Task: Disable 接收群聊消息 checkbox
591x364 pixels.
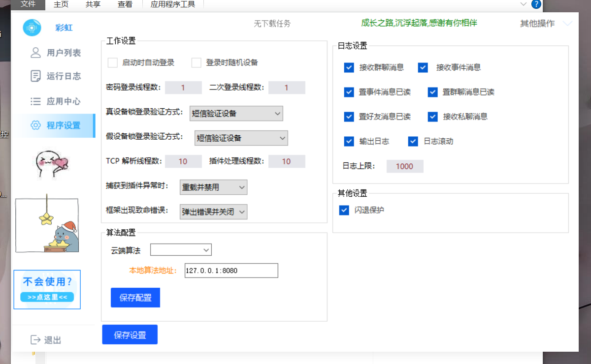Action: (349, 67)
